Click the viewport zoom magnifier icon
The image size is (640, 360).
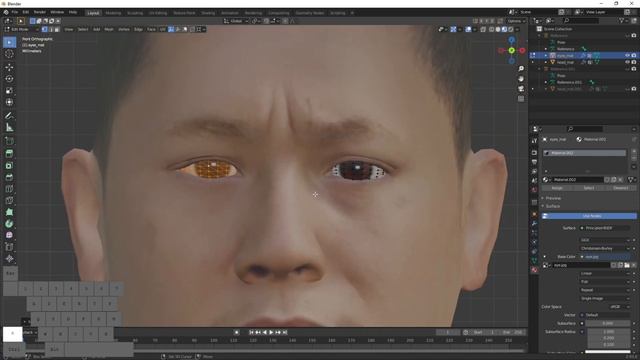pyautogui.click(x=521, y=69)
